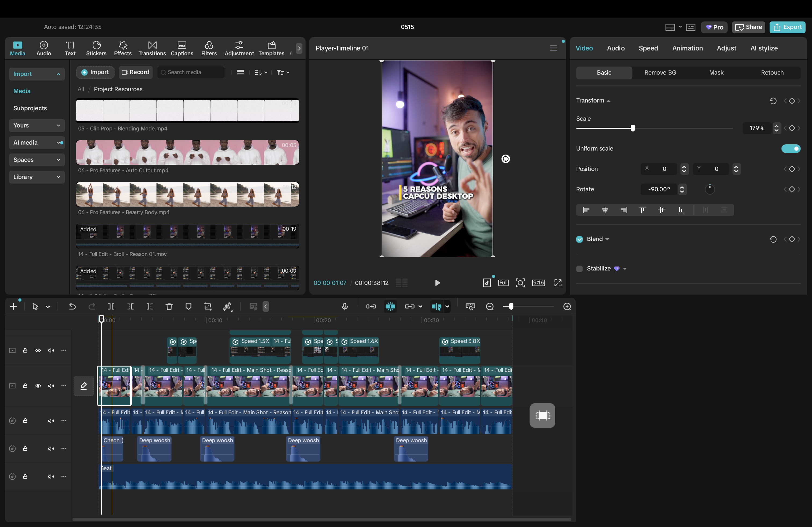The image size is (812, 527).
Task: Click the microphone voiceover icon
Action: coord(345,306)
